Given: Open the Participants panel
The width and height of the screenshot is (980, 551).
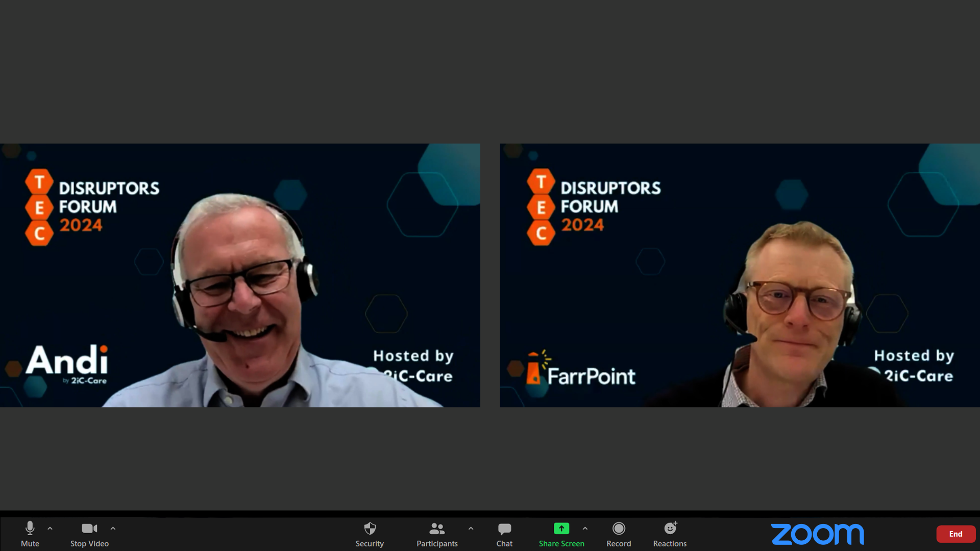Looking at the screenshot, I should (437, 529).
